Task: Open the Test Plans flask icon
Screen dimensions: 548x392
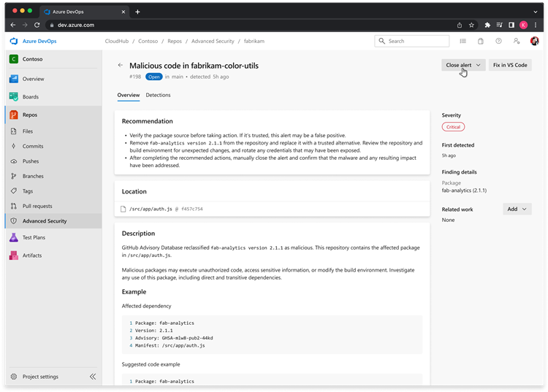Action: [x=14, y=237]
